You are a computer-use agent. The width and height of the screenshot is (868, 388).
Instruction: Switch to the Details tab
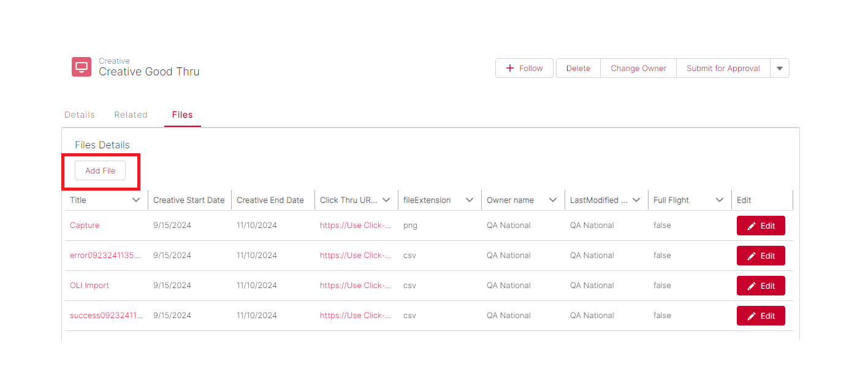pos(80,115)
